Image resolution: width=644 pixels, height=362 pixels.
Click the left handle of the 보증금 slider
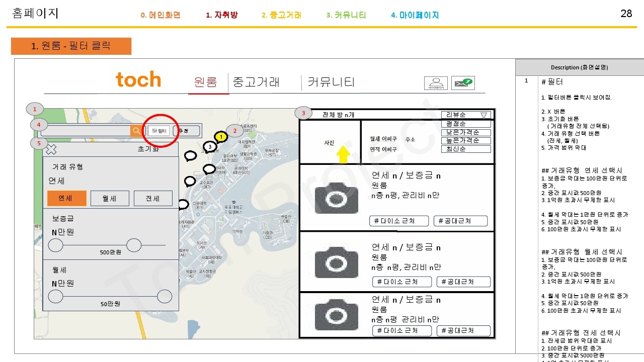[55, 245]
